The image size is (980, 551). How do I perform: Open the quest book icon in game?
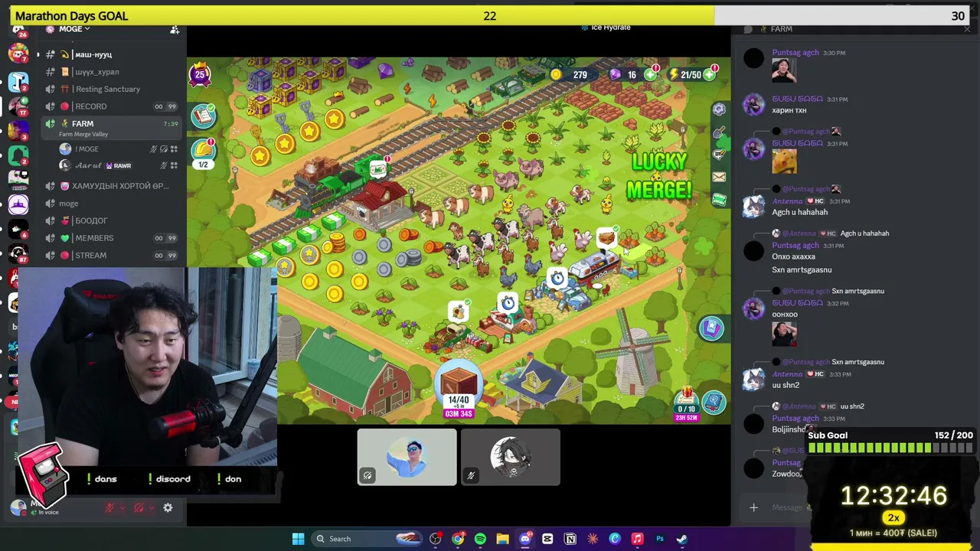tap(204, 116)
